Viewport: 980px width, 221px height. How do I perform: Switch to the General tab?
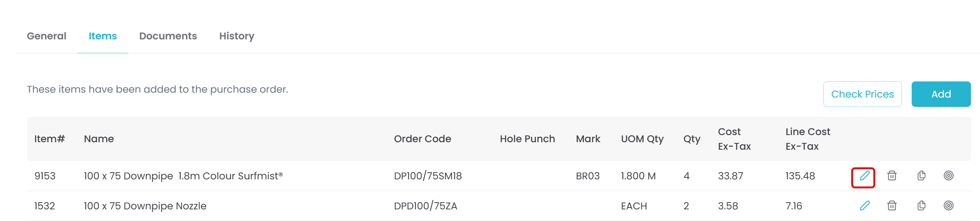click(x=47, y=36)
